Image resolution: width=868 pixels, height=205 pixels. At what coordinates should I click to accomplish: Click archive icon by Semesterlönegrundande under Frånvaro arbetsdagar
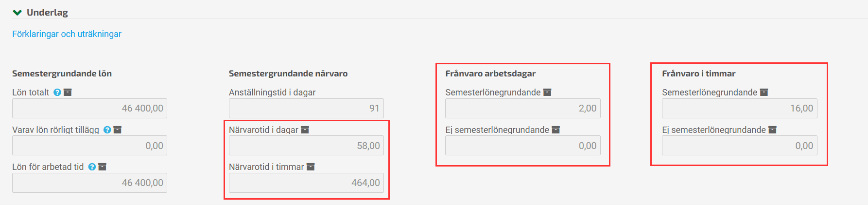547,93
